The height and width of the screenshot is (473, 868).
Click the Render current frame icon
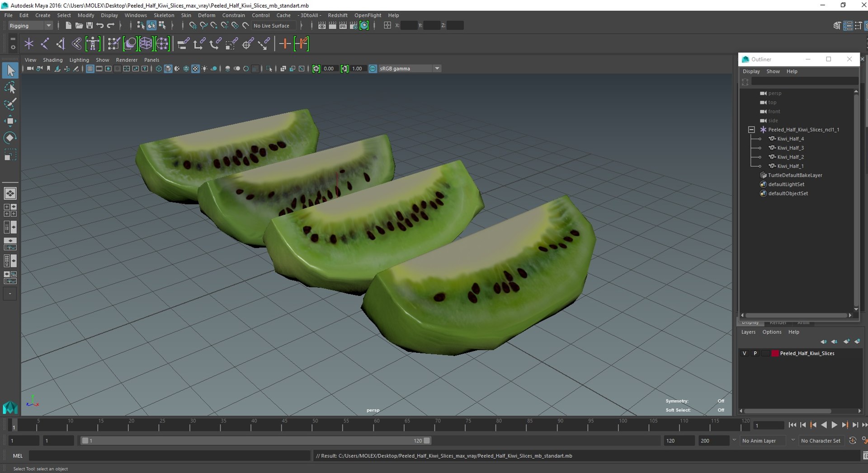point(332,26)
